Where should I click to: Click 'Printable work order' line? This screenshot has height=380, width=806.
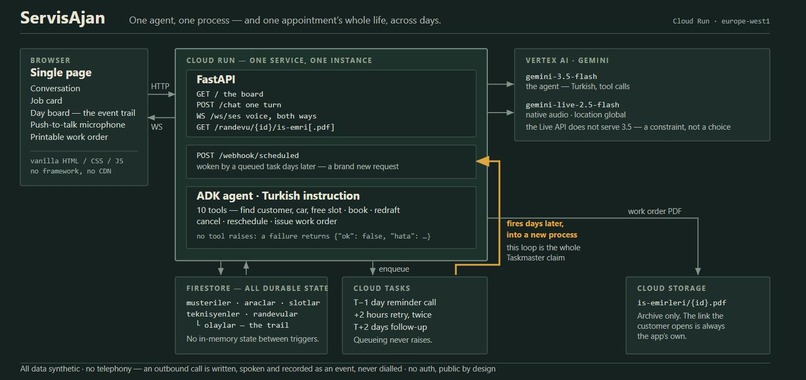69,137
